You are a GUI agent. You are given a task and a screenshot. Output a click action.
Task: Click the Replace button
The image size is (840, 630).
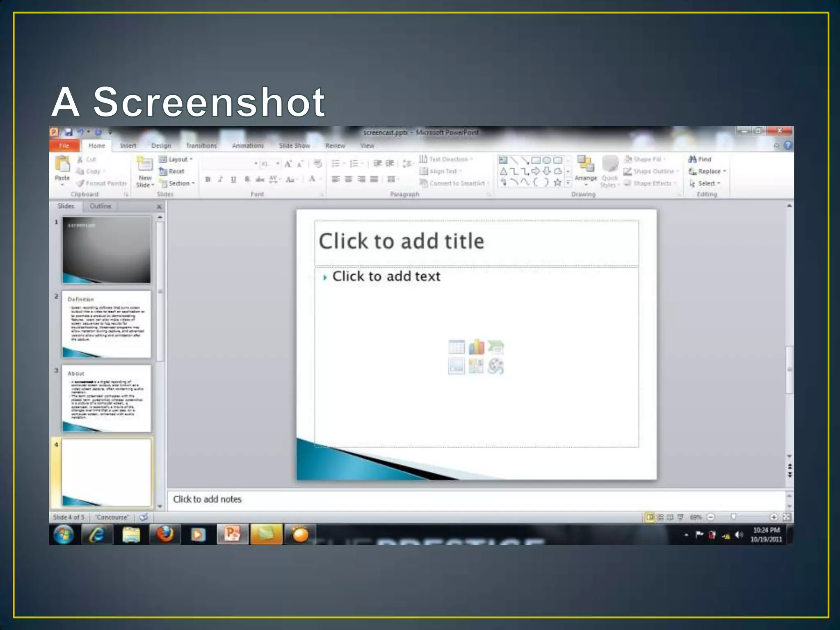coord(709,171)
